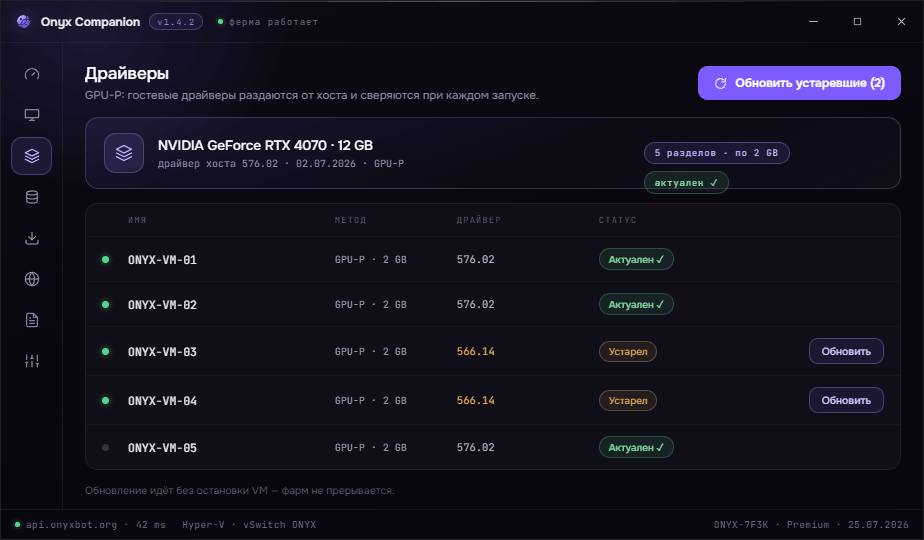Click Обновить for ONYX-VM-04
The width and height of the screenshot is (924, 540).
[x=846, y=400]
